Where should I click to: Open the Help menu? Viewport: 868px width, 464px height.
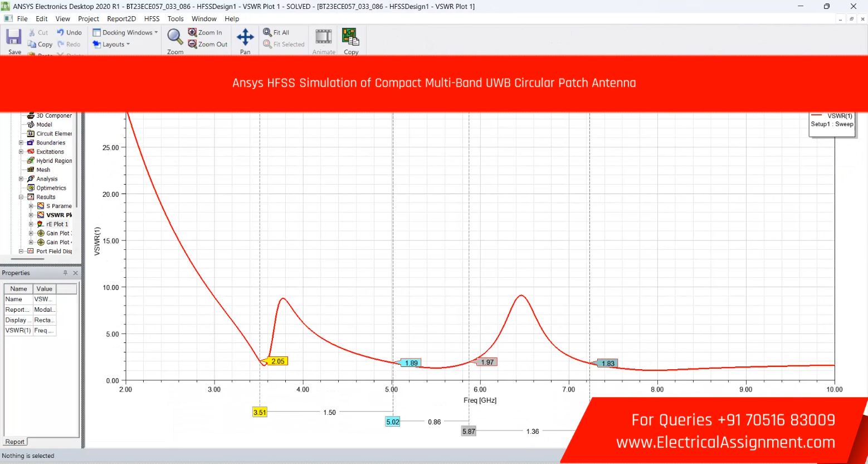click(232, 18)
